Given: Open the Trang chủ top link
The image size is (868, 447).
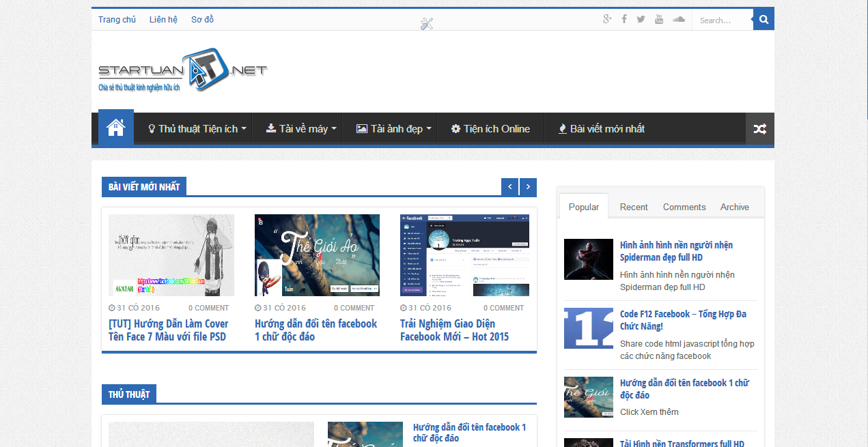Looking at the screenshot, I should pos(117,20).
